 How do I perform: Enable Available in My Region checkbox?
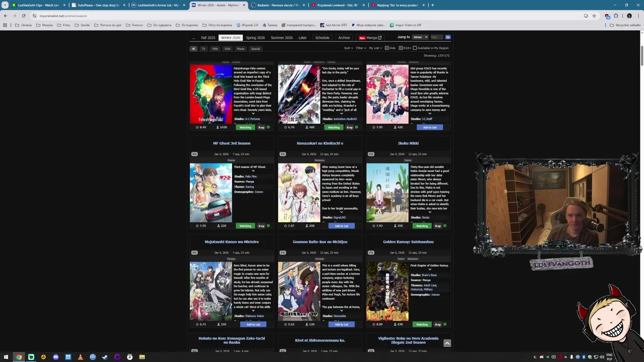pyautogui.click(x=415, y=48)
